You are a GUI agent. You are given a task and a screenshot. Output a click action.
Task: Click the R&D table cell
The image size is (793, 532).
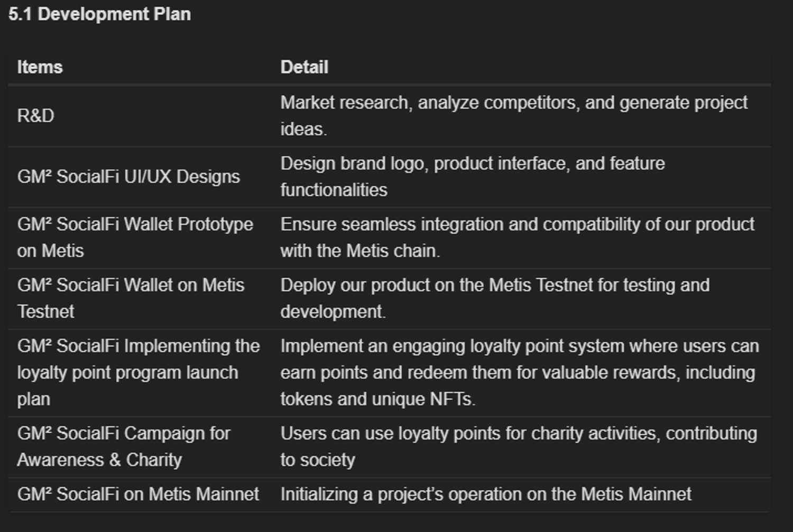[35, 116]
